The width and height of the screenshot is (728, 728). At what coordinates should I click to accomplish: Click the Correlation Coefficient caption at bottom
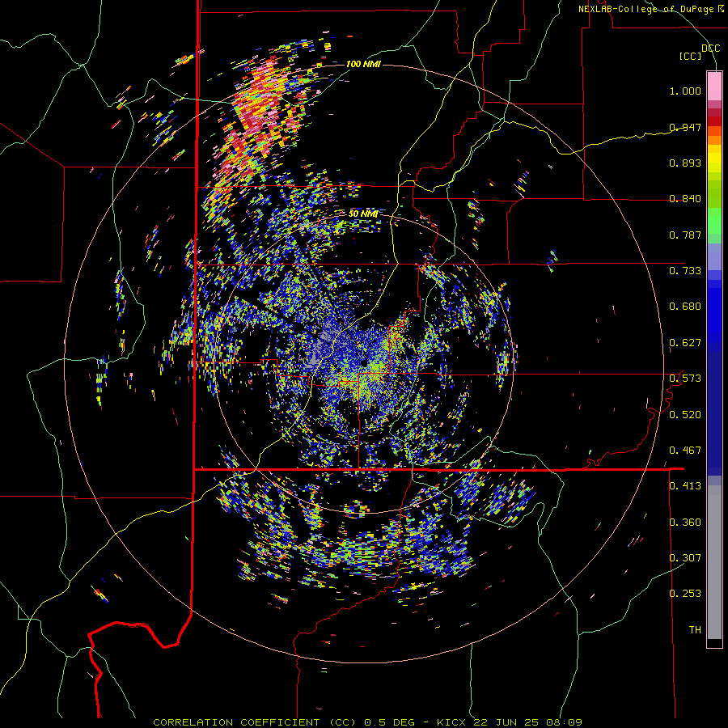(x=367, y=722)
